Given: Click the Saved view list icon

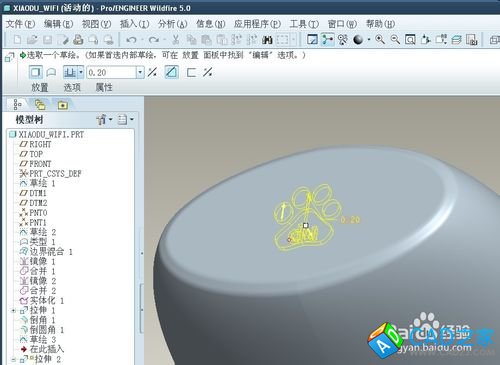Looking at the screenshot, I should (441, 40).
